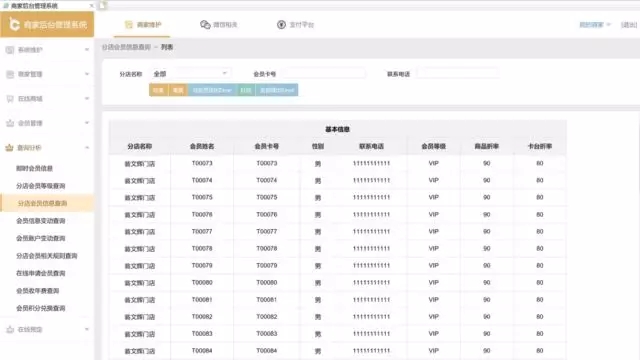Open 会员账户变动查询 in the sidebar
Viewport: 640px width, 360px height.
coord(40,238)
